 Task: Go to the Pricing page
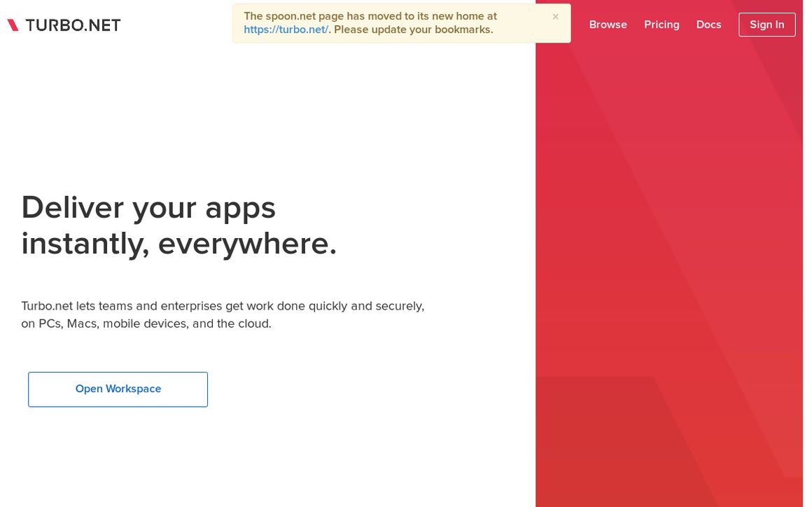click(661, 25)
